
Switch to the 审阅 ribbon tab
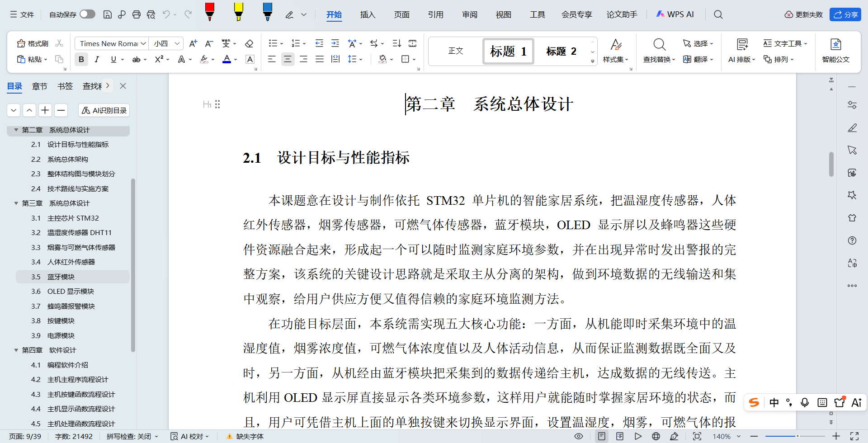[x=470, y=14]
